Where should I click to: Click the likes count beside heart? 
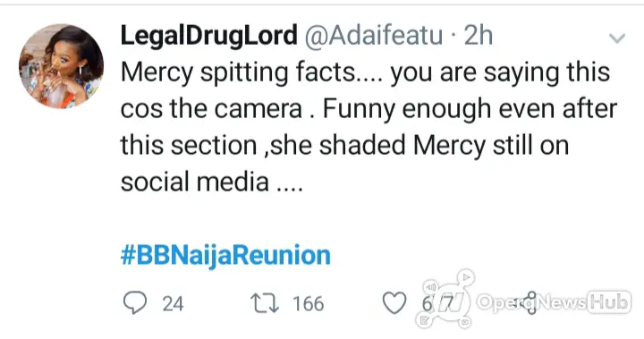(x=436, y=304)
